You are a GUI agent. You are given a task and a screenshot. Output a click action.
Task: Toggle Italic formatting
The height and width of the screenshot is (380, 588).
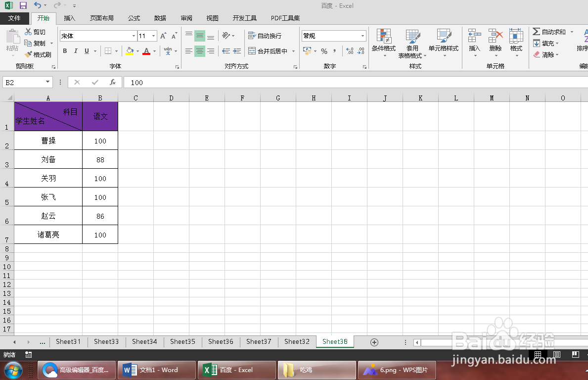point(76,50)
